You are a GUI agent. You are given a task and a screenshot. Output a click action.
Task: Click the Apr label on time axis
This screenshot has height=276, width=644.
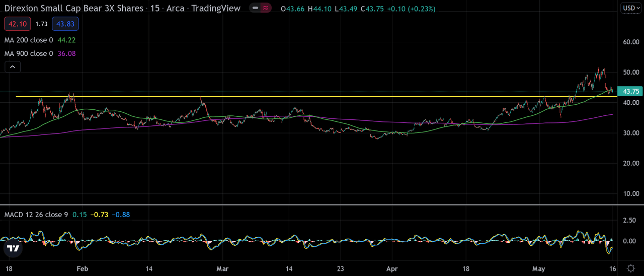[x=391, y=268]
